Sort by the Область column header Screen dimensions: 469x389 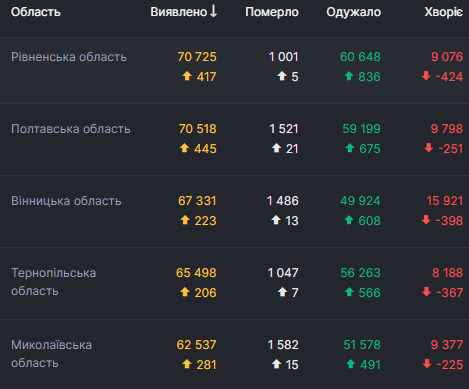[x=36, y=12]
